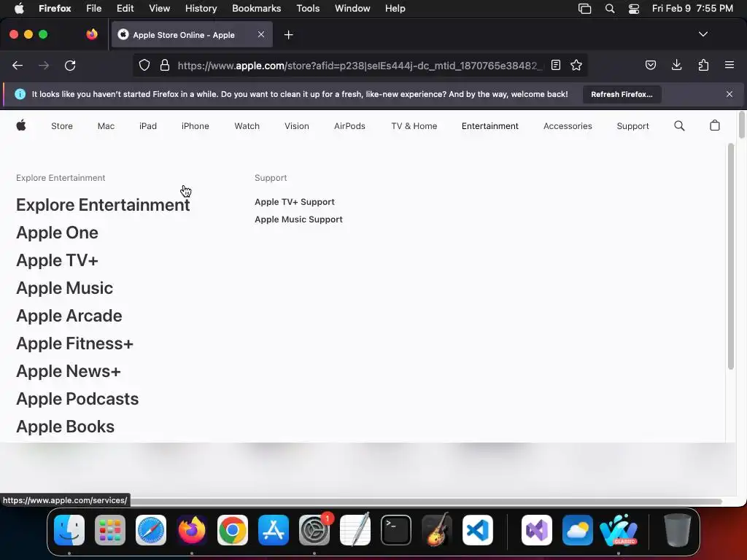Open the tracking protection shield icon
The image size is (747, 560).
tap(144, 65)
